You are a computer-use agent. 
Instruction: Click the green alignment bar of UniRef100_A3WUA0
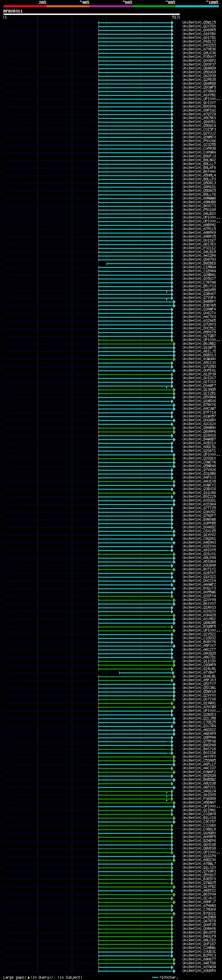coord(137,359)
